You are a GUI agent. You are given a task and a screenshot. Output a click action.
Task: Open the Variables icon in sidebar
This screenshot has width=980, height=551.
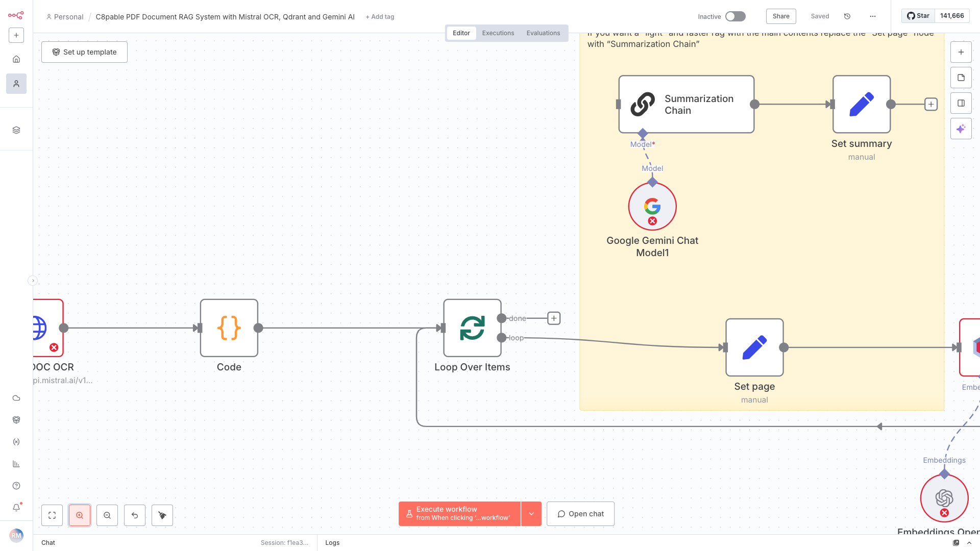click(16, 442)
